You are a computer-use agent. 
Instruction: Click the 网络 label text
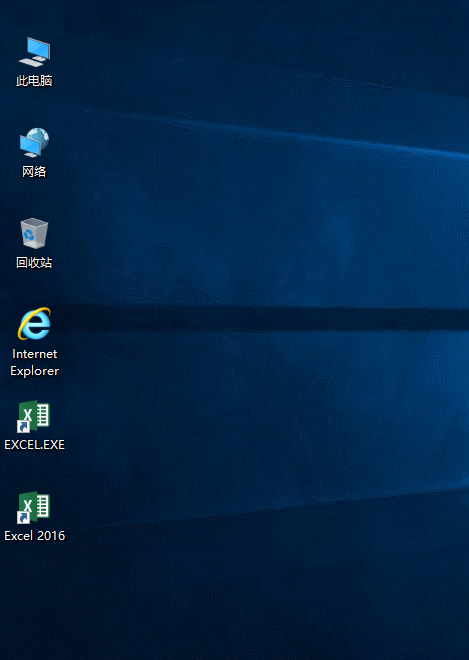point(34,172)
